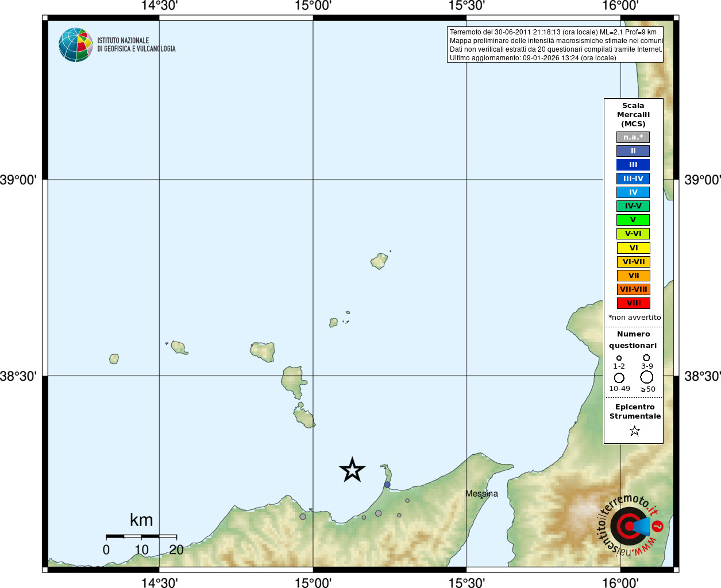Click the green V intensity legend swatch
Screen dimensions: 721x588
pyautogui.click(x=633, y=220)
